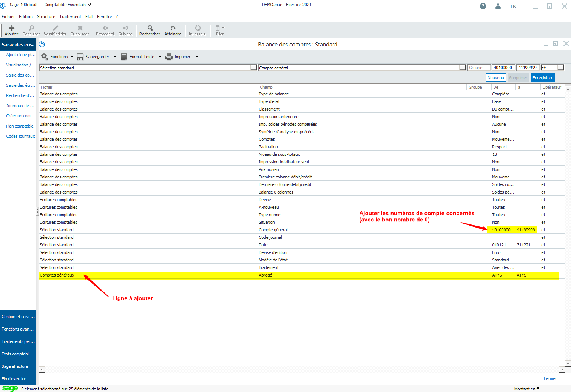Click the Format Texte document icon
Image resolution: width=571 pixels, height=392 pixels.
pyautogui.click(x=123, y=57)
